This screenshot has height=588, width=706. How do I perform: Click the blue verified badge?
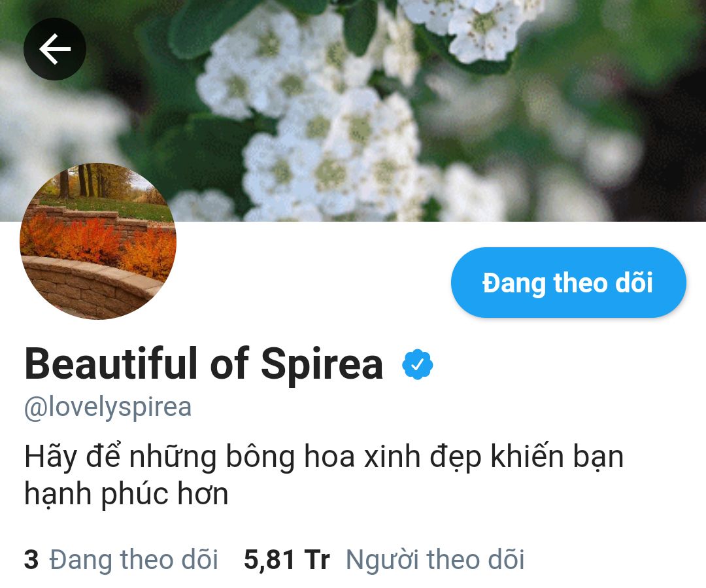click(x=417, y=364)
